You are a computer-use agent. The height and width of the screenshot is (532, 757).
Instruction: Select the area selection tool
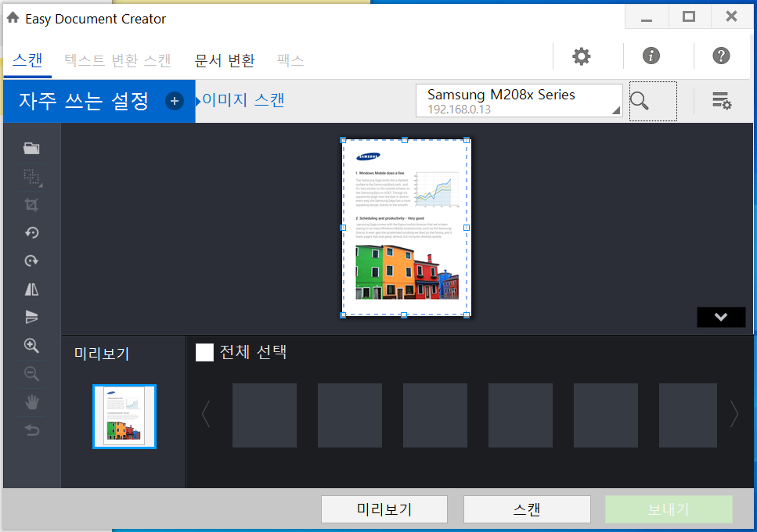[32, 177]
